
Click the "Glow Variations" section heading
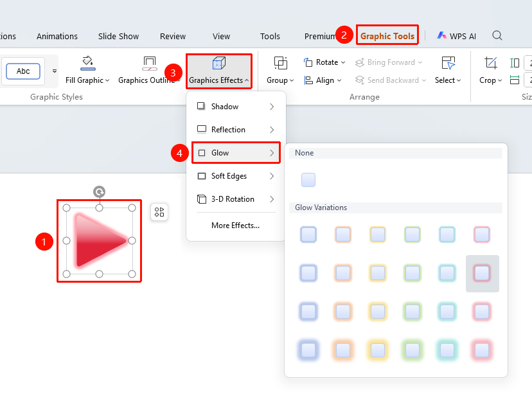pyautogui.click(x=321, y=208)
